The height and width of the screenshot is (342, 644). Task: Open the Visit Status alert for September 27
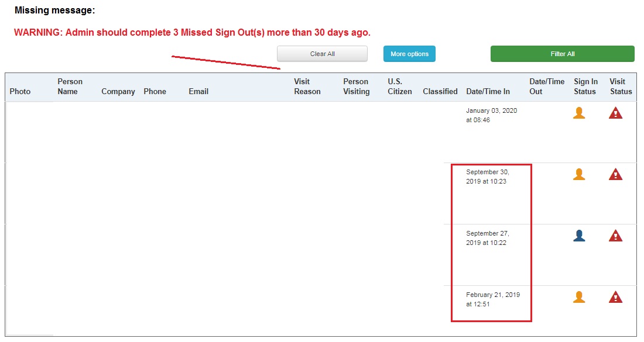point(615,235)
